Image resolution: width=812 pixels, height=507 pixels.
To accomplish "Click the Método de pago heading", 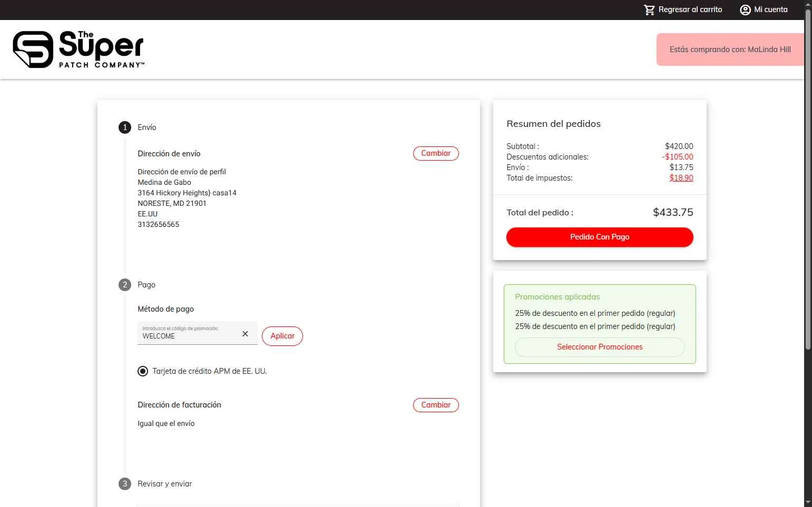I will pos(166,309).
